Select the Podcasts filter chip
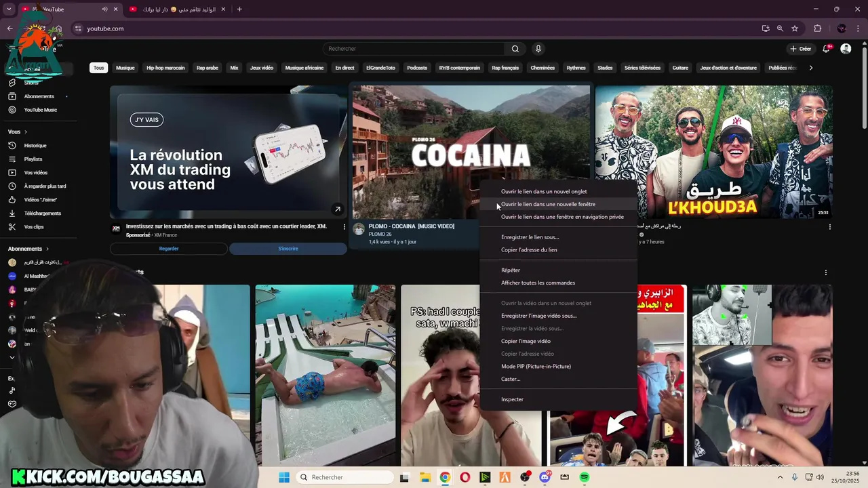This screenshot has height=488, width=868. coord(417,68)
